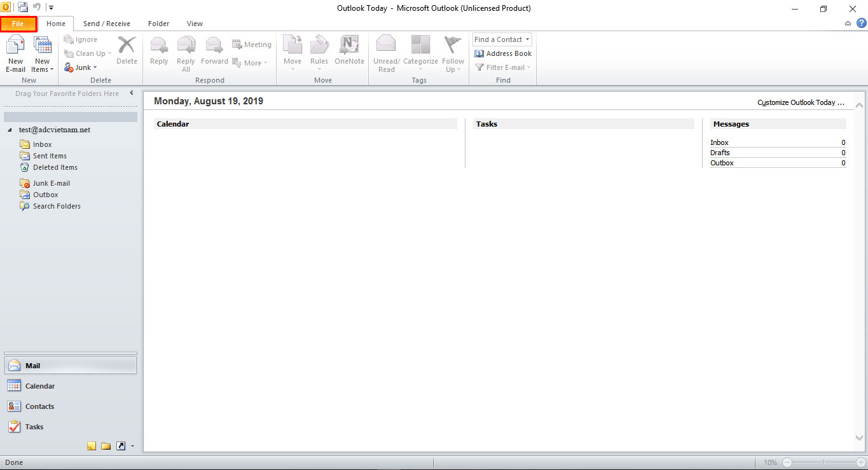The width and height of the screenshot is (868, 470).
Task: Click the Reply icon
Action: point(159,51)
